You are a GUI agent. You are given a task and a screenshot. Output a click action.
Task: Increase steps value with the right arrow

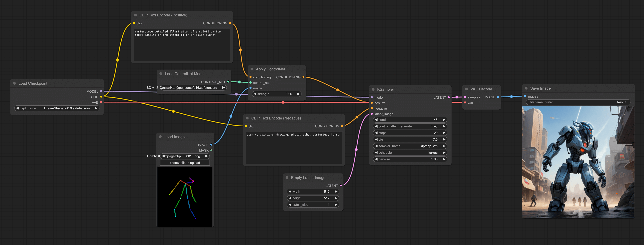click(x=444, y=133)
